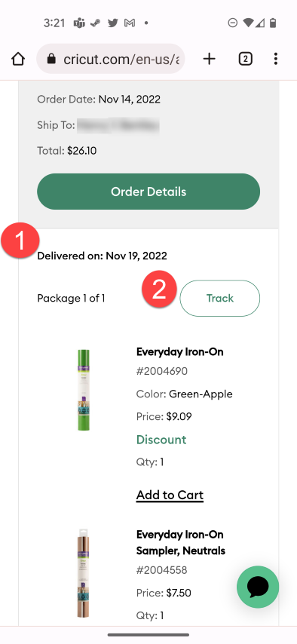Click the green Discount label
The image size is (297, 644).
pyautogui.click(x=161, y=440)
